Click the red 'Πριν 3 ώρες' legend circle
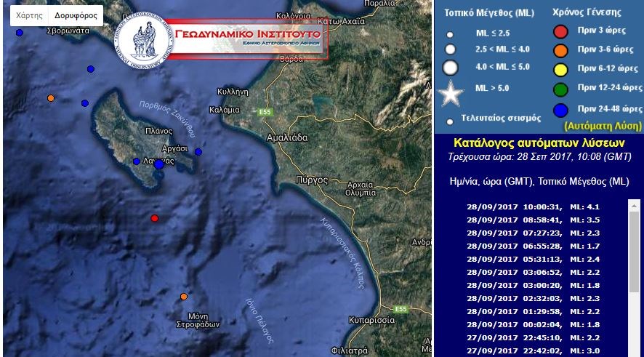The image size is (644, 357). (560, 31)
